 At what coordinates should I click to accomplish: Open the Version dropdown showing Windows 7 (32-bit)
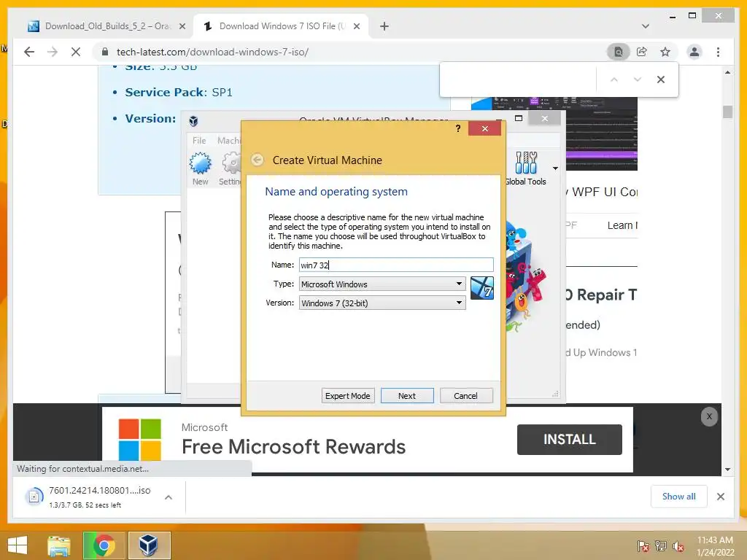pyautogui.click(x=382, y=303)
